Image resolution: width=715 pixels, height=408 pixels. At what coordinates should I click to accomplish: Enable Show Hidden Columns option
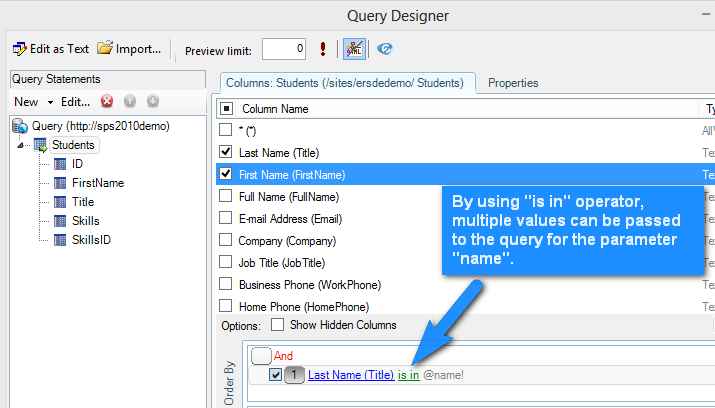(278, 325)
